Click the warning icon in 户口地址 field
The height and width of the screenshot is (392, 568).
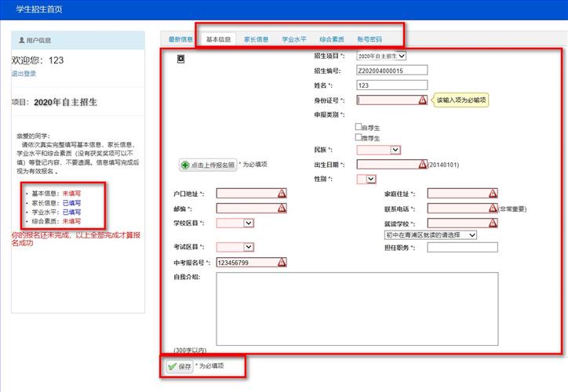click(282, 194)
